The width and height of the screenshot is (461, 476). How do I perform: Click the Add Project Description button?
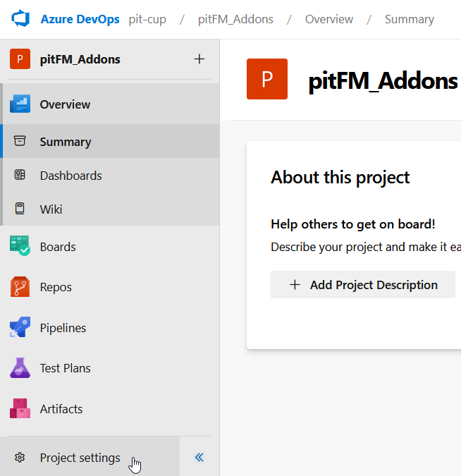click(x=362, y=285)
